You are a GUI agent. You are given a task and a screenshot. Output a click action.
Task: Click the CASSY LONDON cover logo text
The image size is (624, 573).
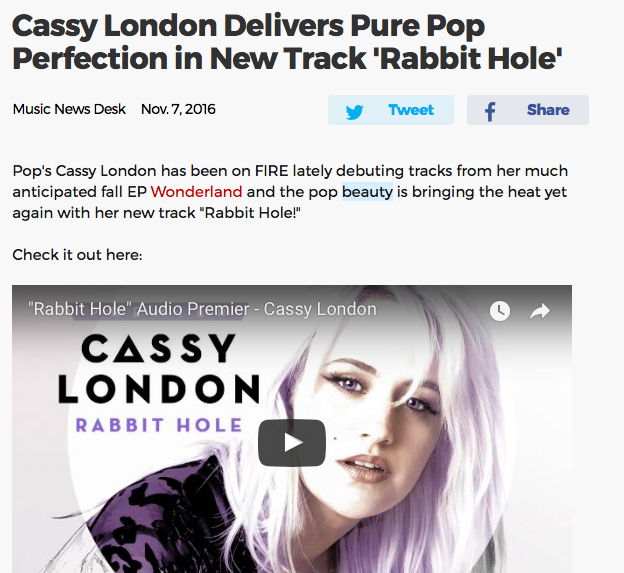coord(159,368)
